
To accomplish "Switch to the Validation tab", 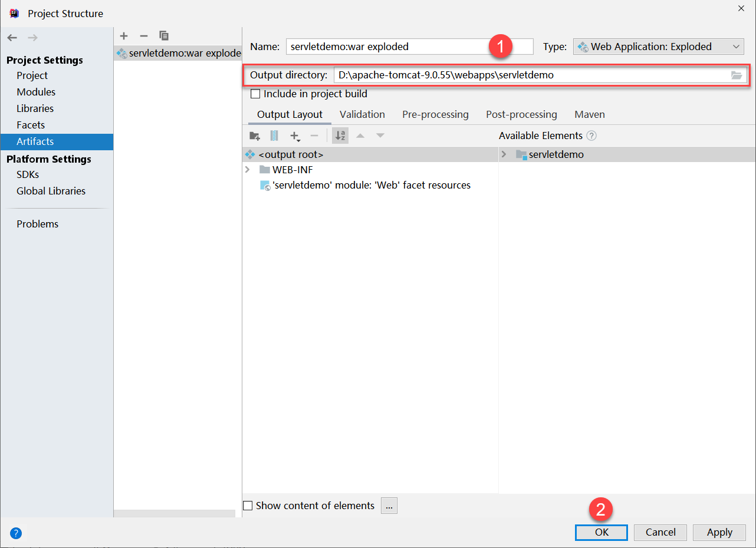I will point(362,114).
